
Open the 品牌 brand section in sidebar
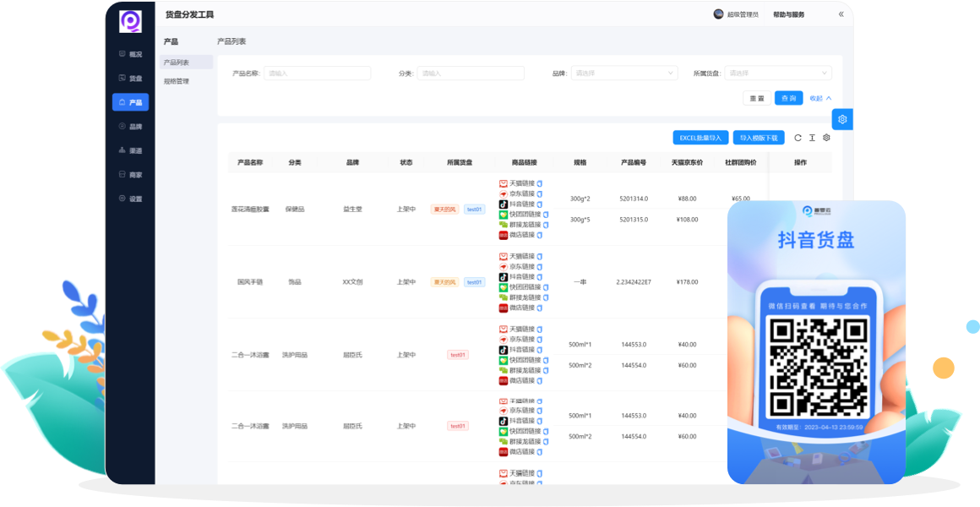pyautogui.click(x=130, y=126)
